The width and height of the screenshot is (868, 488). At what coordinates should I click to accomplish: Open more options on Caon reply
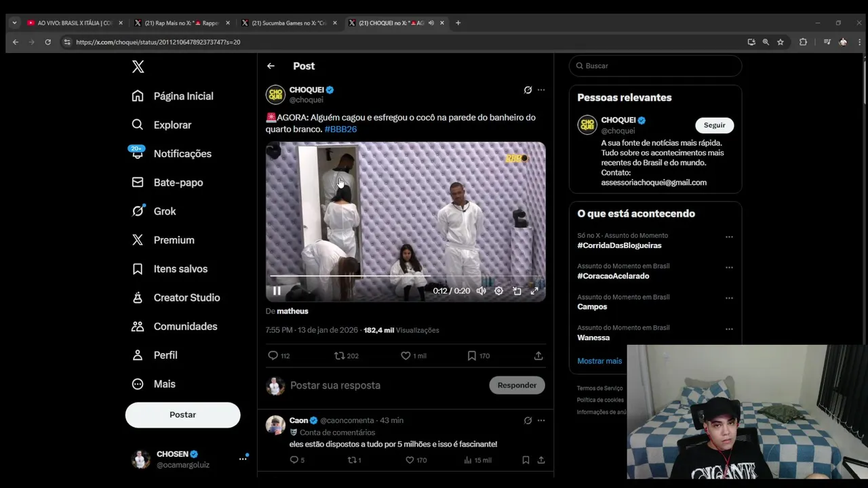(x=541, y=420)
